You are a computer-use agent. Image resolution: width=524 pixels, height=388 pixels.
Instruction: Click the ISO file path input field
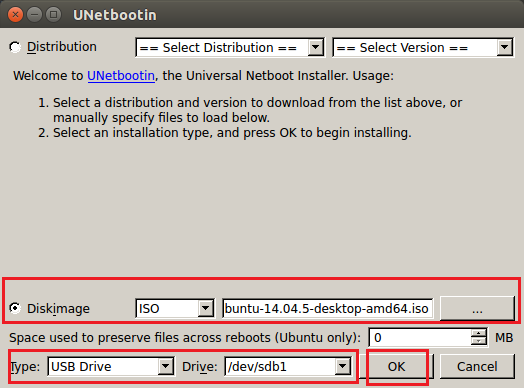[x=328, y=308]
